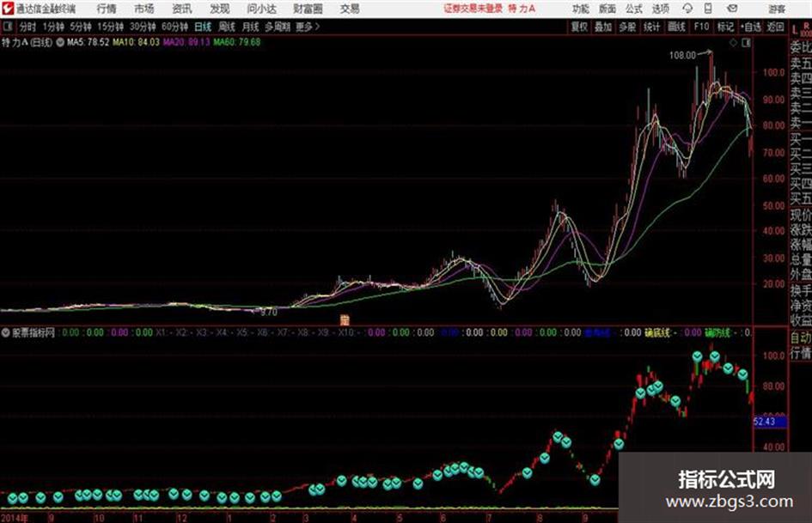Screen dimensions: 812x523
Task: Open the mobile phone icon in title bar
Action: [x=708, y=9]
